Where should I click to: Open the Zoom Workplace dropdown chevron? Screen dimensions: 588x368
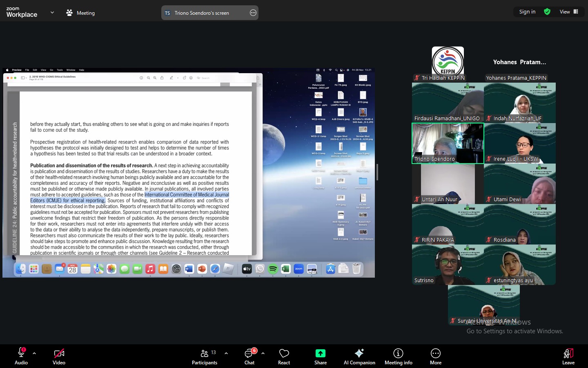click(x=52, y=13)
